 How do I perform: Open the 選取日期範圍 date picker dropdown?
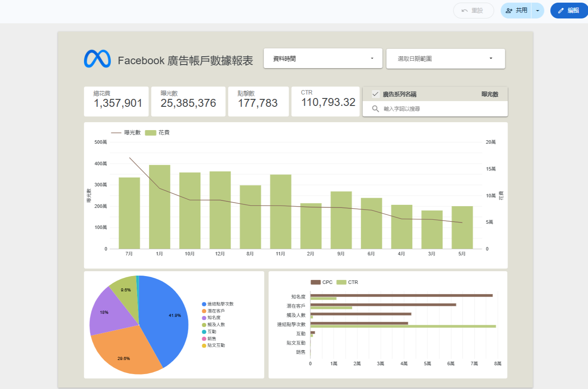point(446,58)
